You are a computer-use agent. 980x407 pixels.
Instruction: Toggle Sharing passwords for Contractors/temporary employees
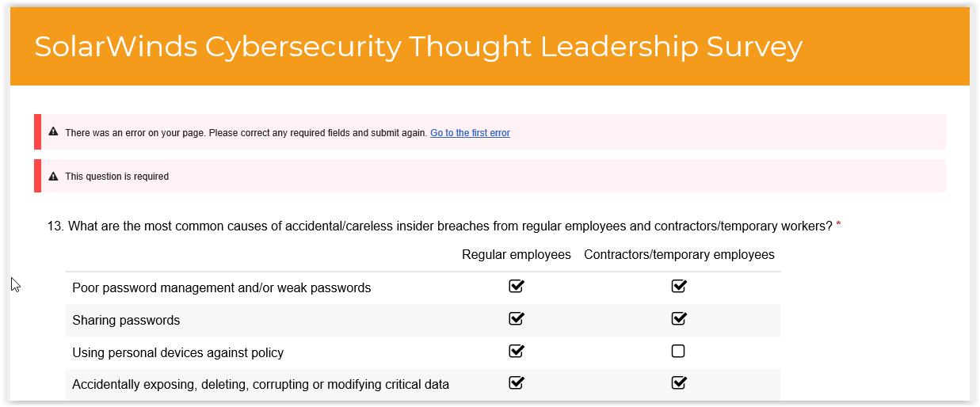pyautogui.click(x=678, y=318)
